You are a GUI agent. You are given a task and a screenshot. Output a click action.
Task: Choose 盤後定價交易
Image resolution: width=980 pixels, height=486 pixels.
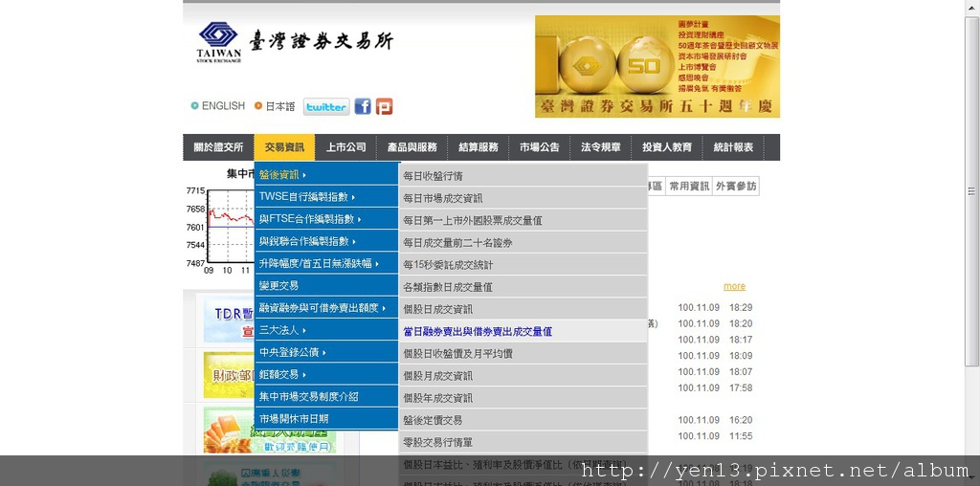point(523,420)
